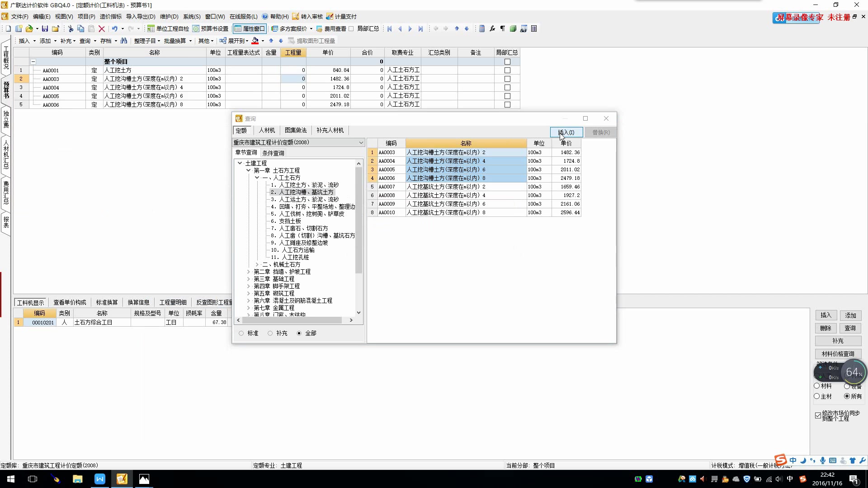This screenshot has width=868, height=488.
Task: Click the paragraph mark icon
Action: [503, 28]
